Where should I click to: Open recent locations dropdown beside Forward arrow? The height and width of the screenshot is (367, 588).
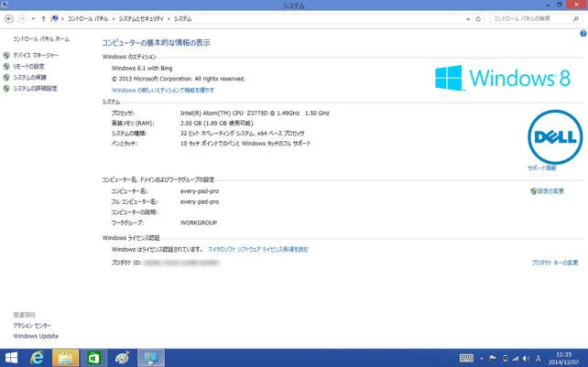33,18
